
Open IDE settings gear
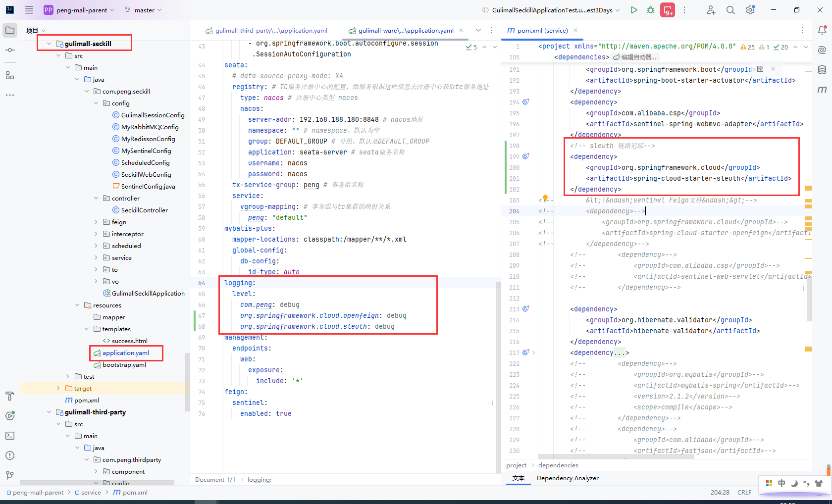(x=750, y=10)
